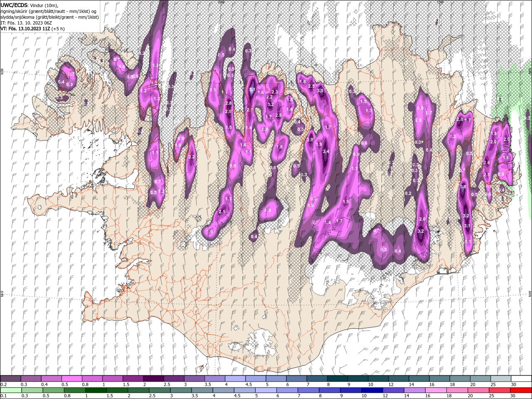
Task: Click the white swatch ending the top legend row
Action: [x=521, y=379]
